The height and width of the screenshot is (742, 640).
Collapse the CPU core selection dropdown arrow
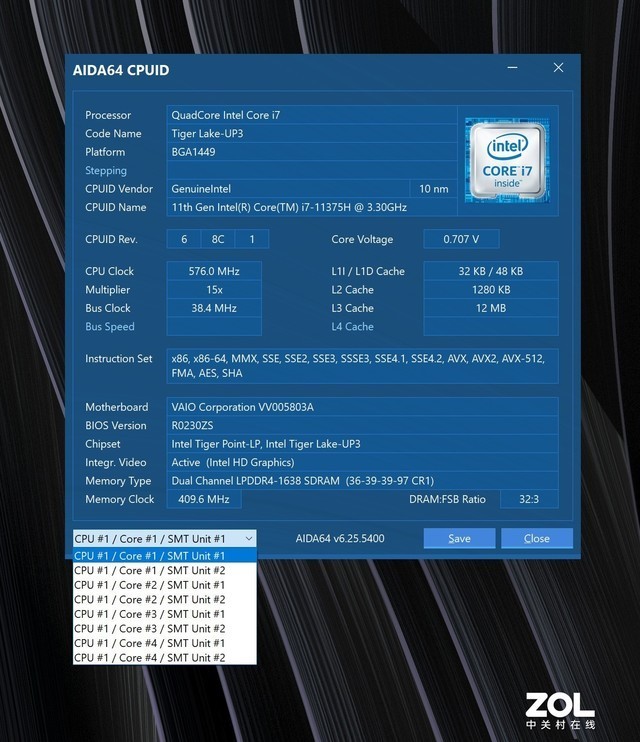coord(249,538)
